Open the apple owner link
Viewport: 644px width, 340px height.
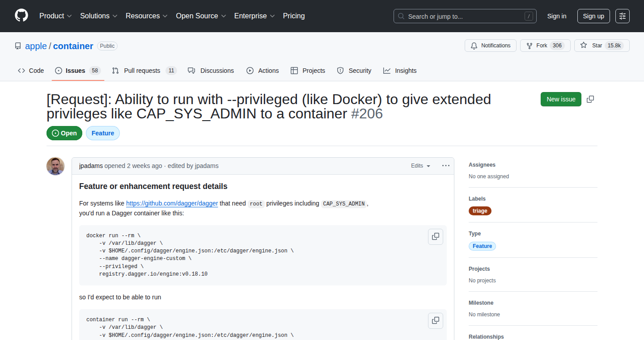[x=36, y=46]
